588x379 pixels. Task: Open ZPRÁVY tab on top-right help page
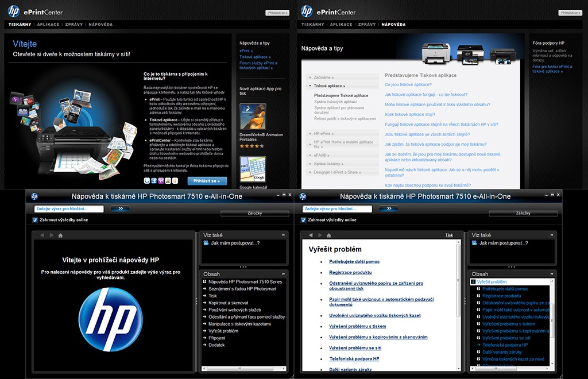[x=367, y=24]
